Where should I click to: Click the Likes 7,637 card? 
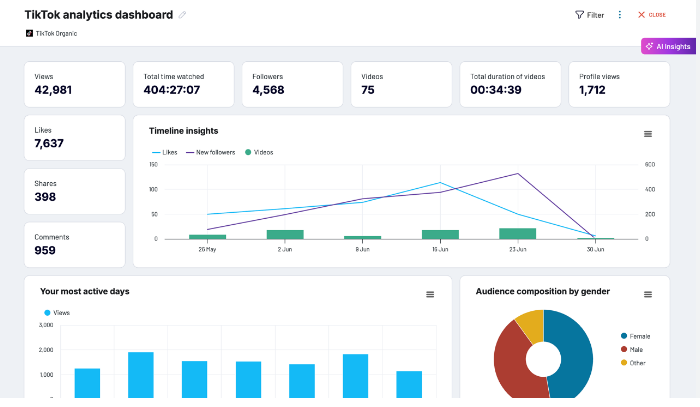[x=75, y=138]
